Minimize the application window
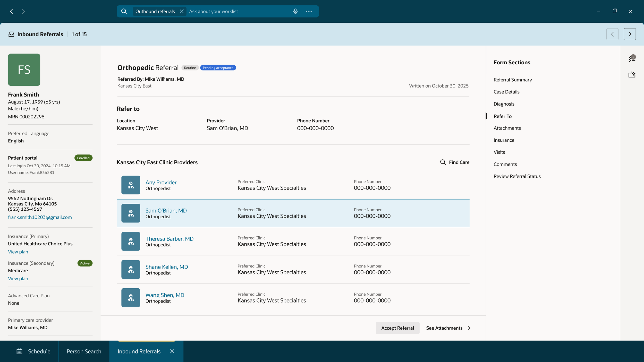The image size is (644, 362). click(598, 11)
